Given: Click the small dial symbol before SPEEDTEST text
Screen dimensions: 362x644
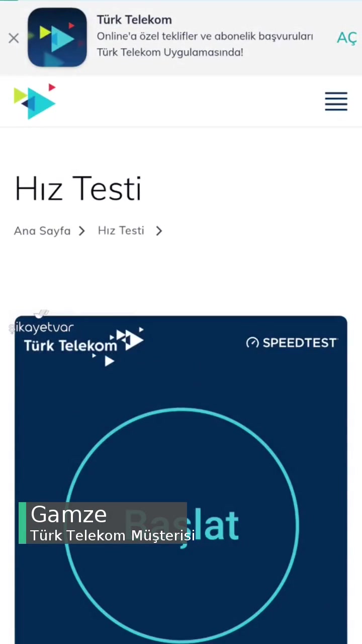Looking at the screenshot, I should [252, 343].
